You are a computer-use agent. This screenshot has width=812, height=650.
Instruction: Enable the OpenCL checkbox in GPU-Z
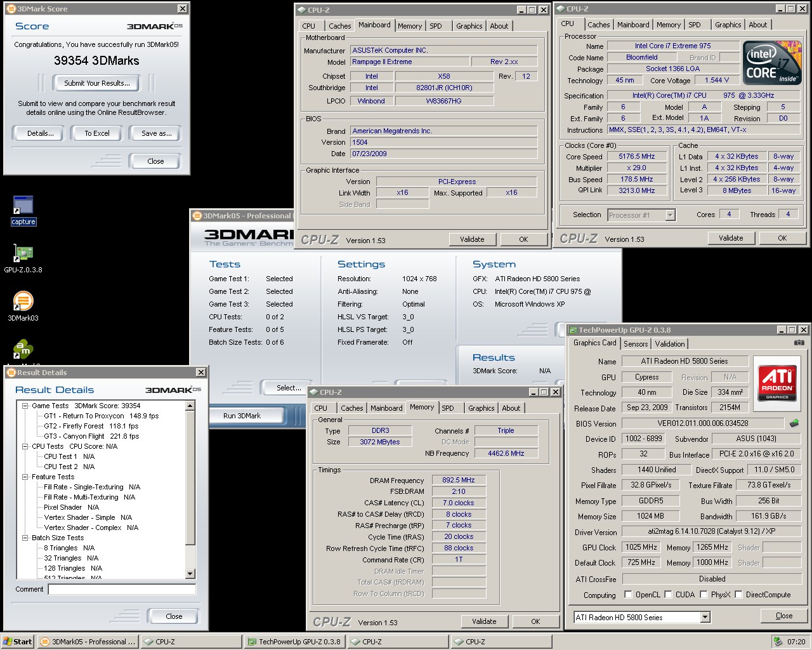(628, 595)
